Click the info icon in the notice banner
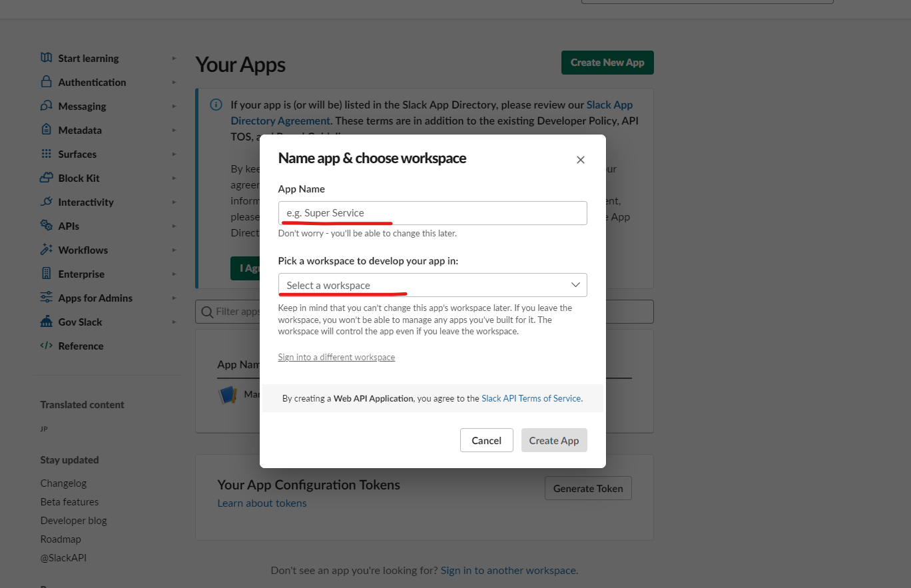Image resolution: width=911 pixels, height=588 pixels. click(216, 105)
